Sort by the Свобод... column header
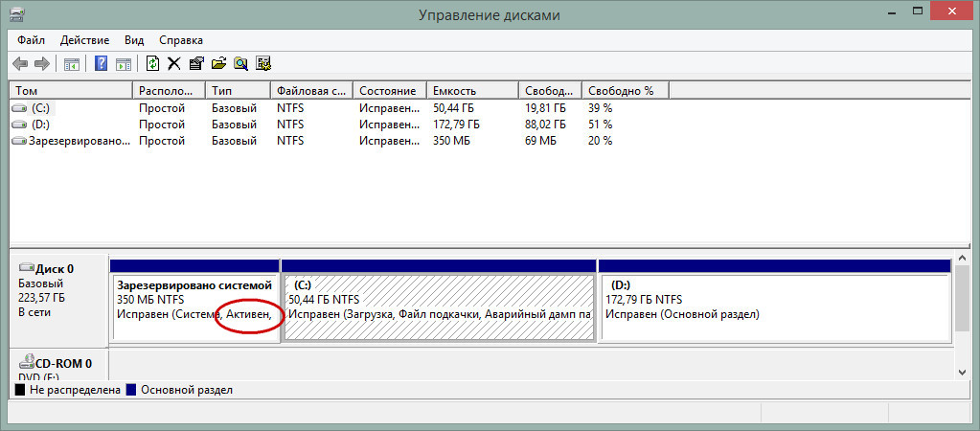The width and height of the screenshot is (980, 431). coord(550,91)
